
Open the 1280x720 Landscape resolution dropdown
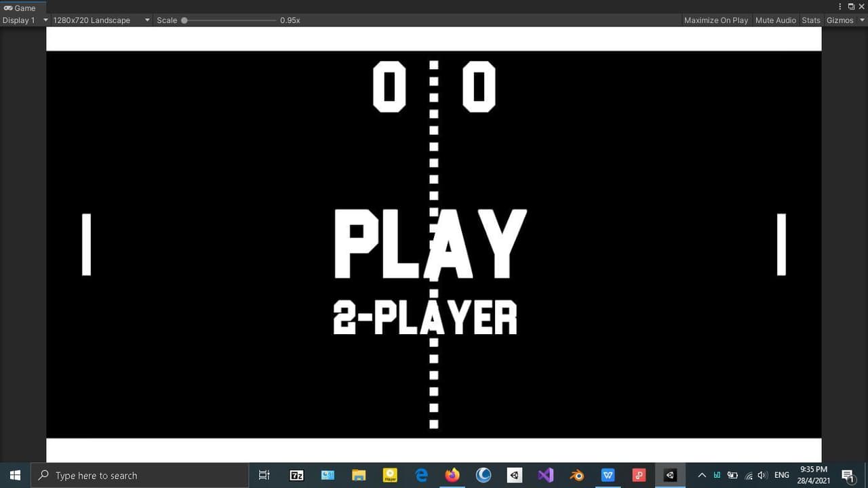coord(102,20)
